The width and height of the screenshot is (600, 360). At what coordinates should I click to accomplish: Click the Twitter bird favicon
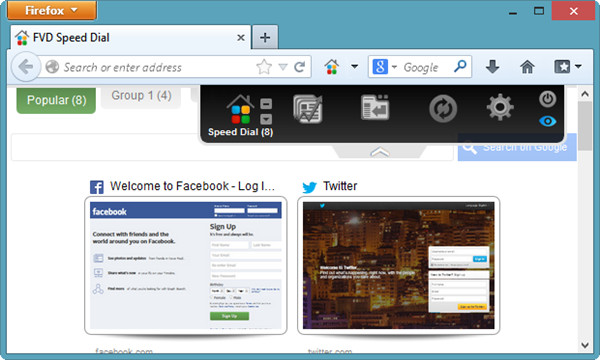click(309, 187)
